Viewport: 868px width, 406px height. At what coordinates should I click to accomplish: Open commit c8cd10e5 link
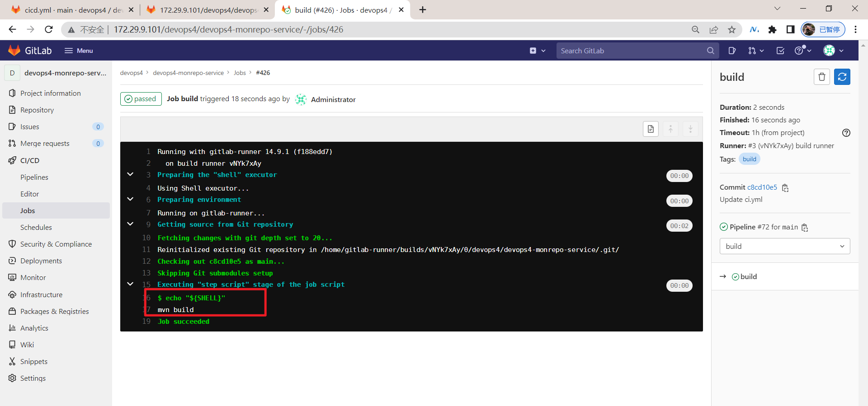(x=762, y=187)
